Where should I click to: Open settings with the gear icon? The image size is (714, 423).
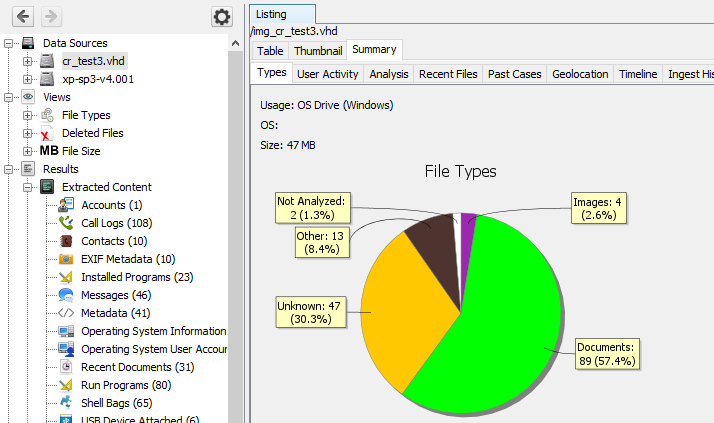(x=222, y=17)
